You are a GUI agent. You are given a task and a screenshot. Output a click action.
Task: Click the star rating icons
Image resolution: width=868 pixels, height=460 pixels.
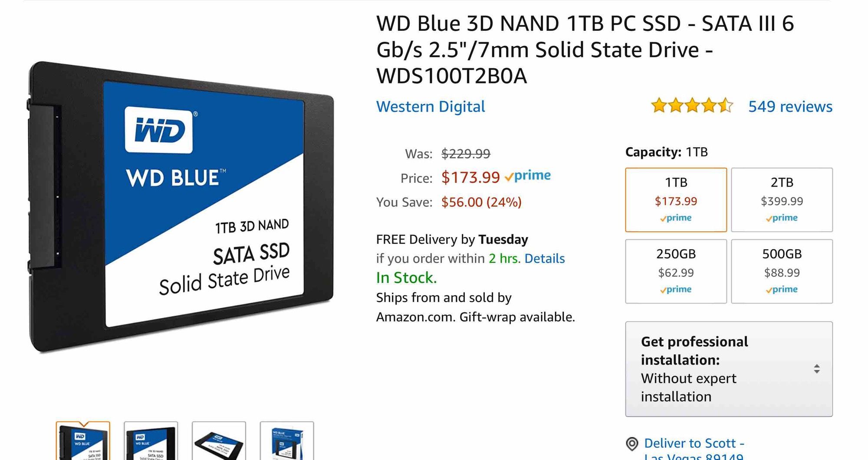point(692,106)
